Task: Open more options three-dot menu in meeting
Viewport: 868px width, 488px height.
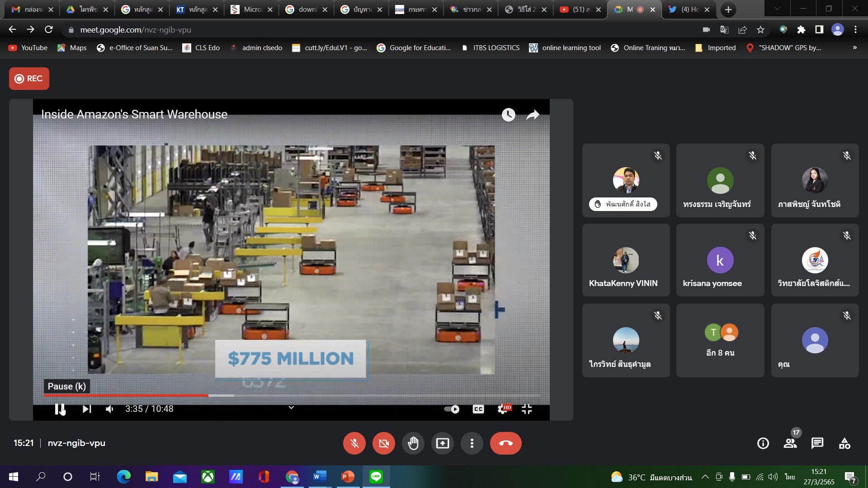Action: click(472, 443)
